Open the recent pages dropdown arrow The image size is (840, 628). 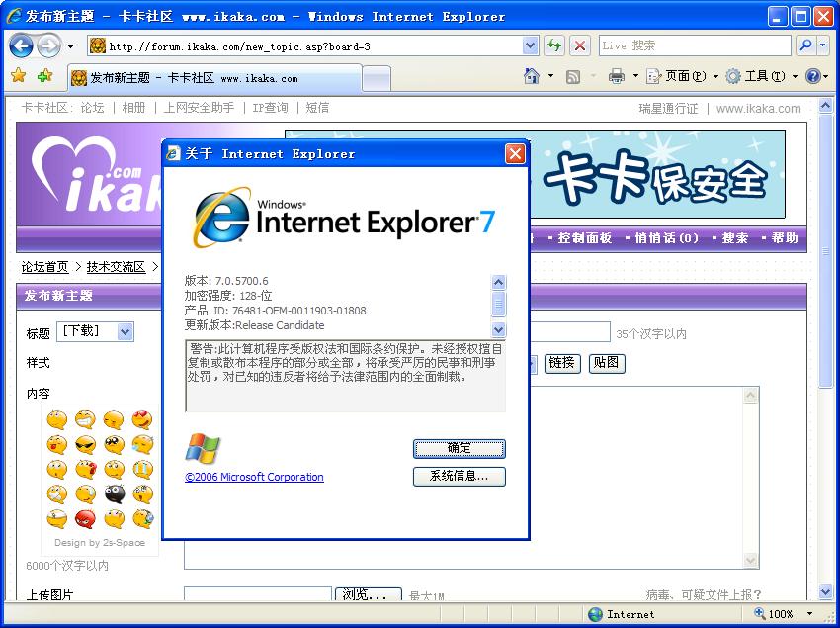tap(71, 46)
